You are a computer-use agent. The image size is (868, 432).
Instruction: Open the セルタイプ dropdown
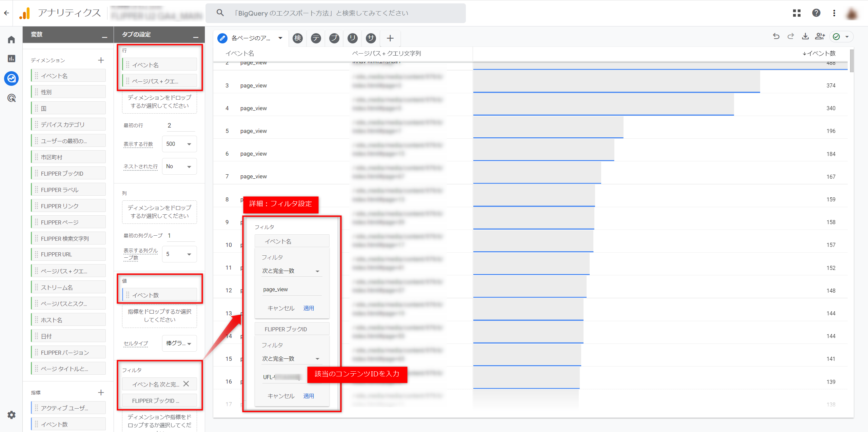pos(179,343)
